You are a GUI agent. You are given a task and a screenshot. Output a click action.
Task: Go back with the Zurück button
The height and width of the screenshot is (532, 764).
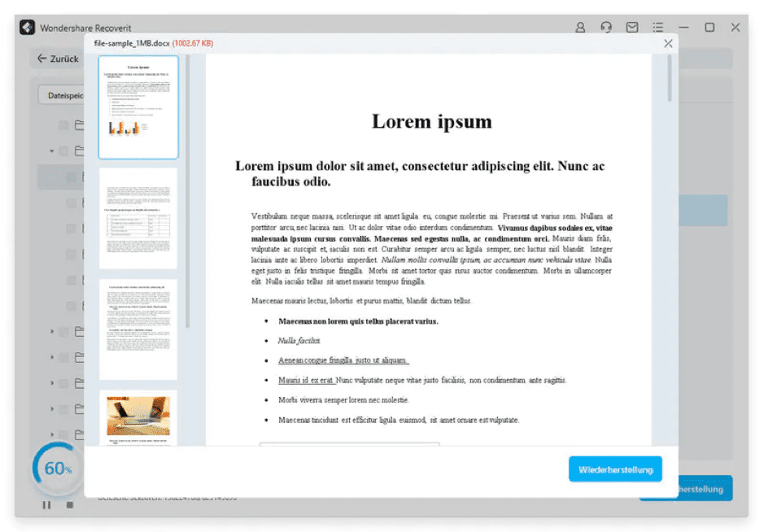pyautogui.click(x=58, y=59)
